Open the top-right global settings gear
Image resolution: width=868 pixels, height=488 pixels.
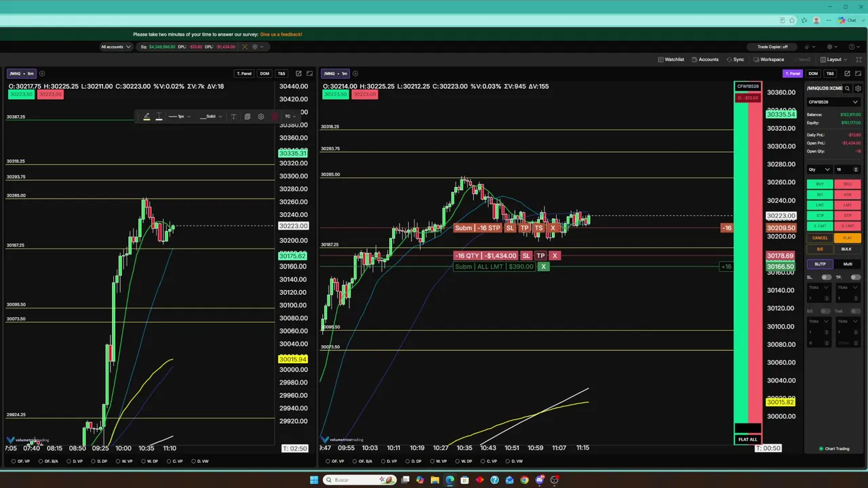click(829, 47)
